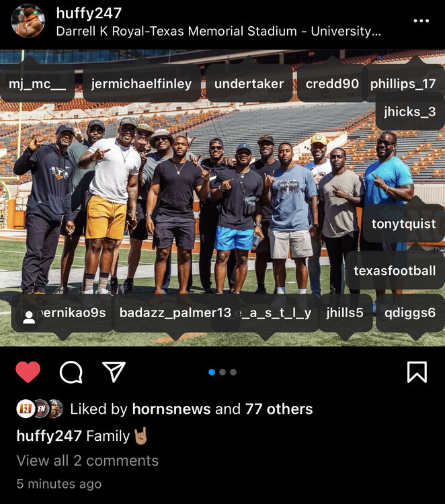
Task: Tap the badazz_palmer13 tag
Action: 175,312
